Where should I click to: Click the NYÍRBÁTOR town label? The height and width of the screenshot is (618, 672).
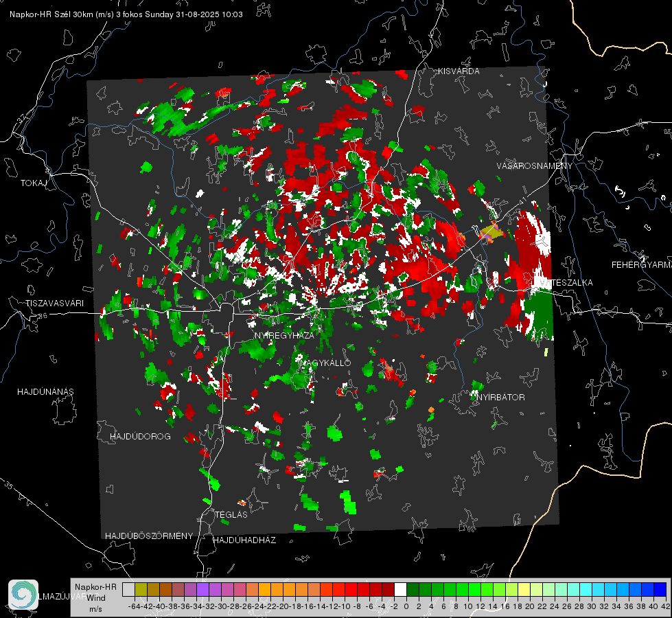pyautogui.click(x=500, y=398)
